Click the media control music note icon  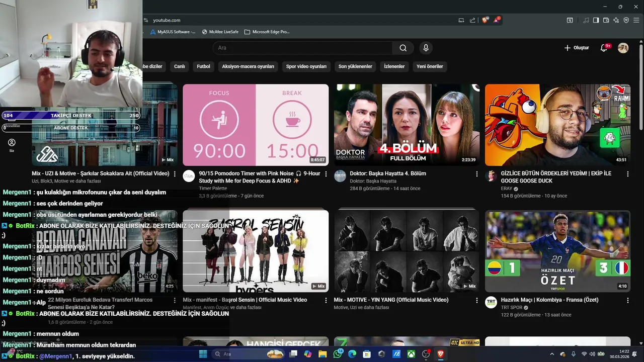(x=586, y=20)
